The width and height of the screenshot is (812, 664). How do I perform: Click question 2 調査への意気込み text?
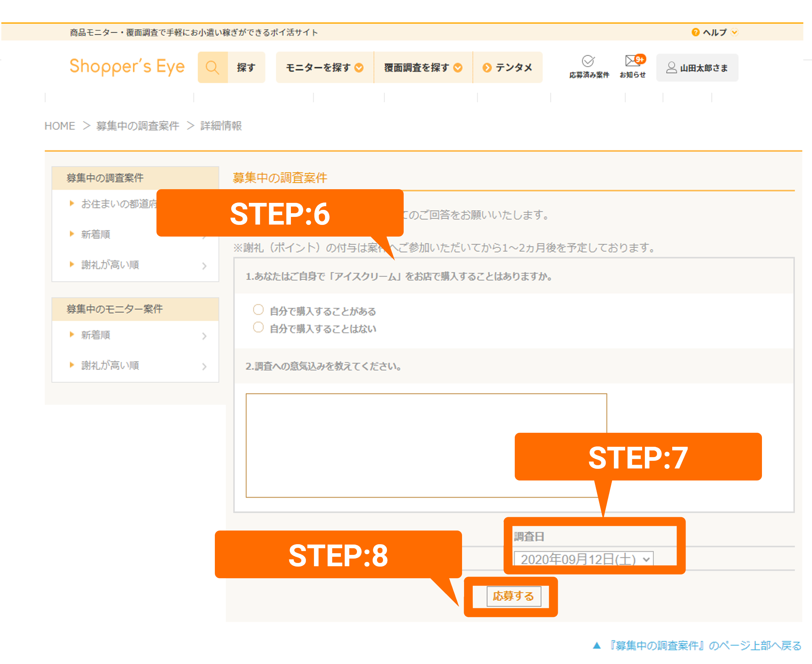point(323,366)
